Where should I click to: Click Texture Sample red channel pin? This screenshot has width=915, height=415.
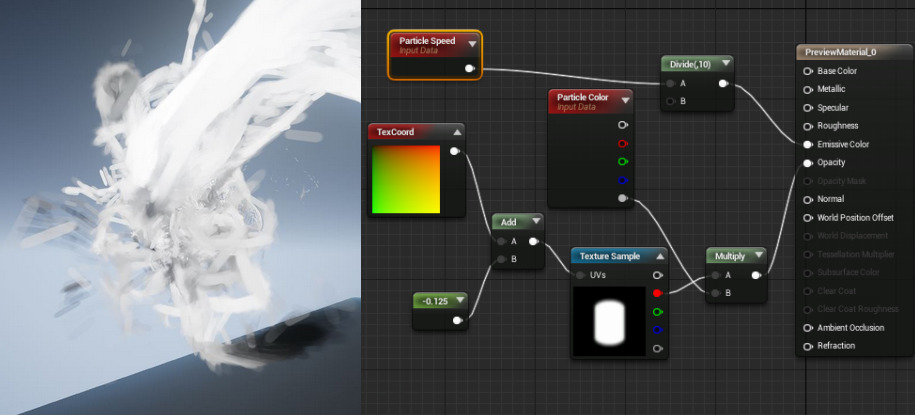point(658,293)
